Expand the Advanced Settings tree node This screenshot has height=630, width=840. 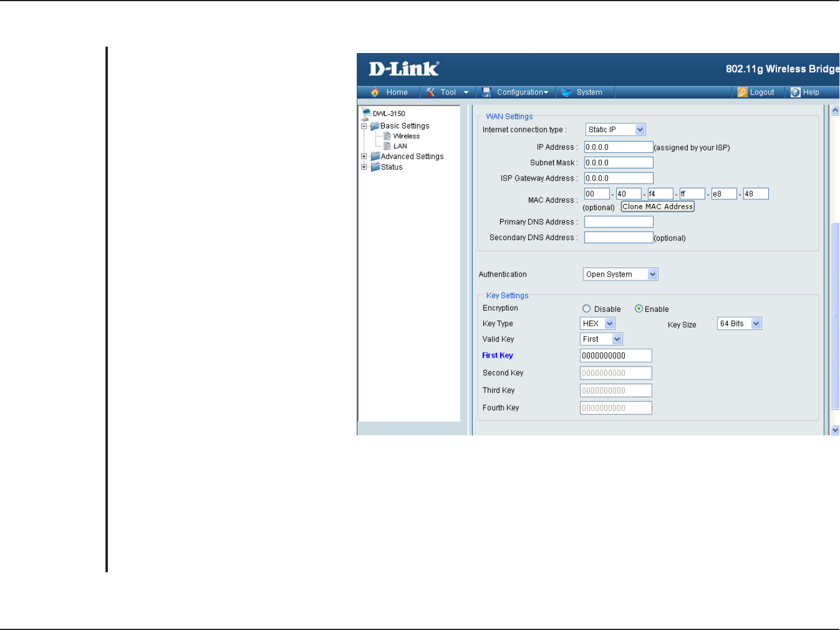(x=364, y=156)
